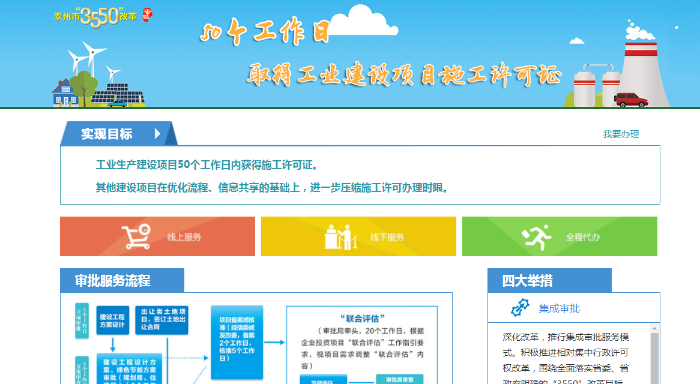Select the 全程代办 green button

coord(559,236)
